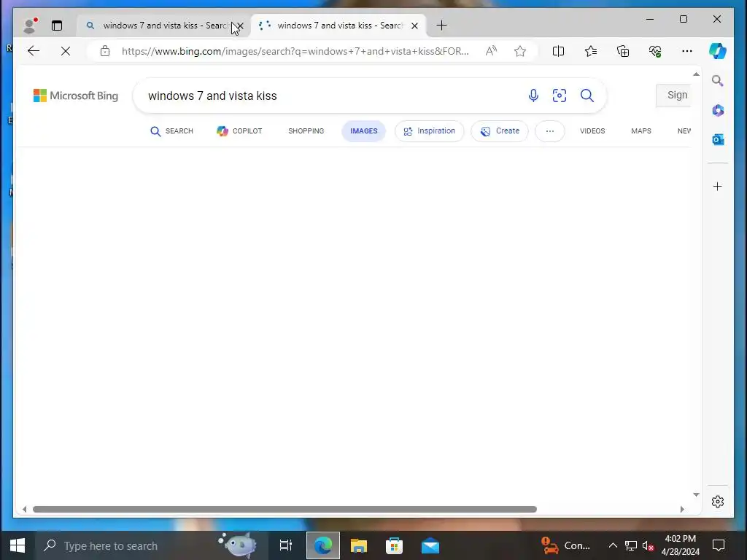Submit search with magnifier button
Image resolution: width=747 pixels, height=560 pixels.
coord(587,96)
